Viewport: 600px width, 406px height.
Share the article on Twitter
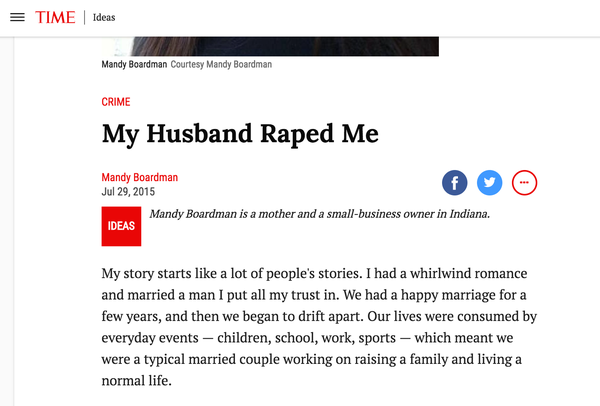(x=489, y=183)
